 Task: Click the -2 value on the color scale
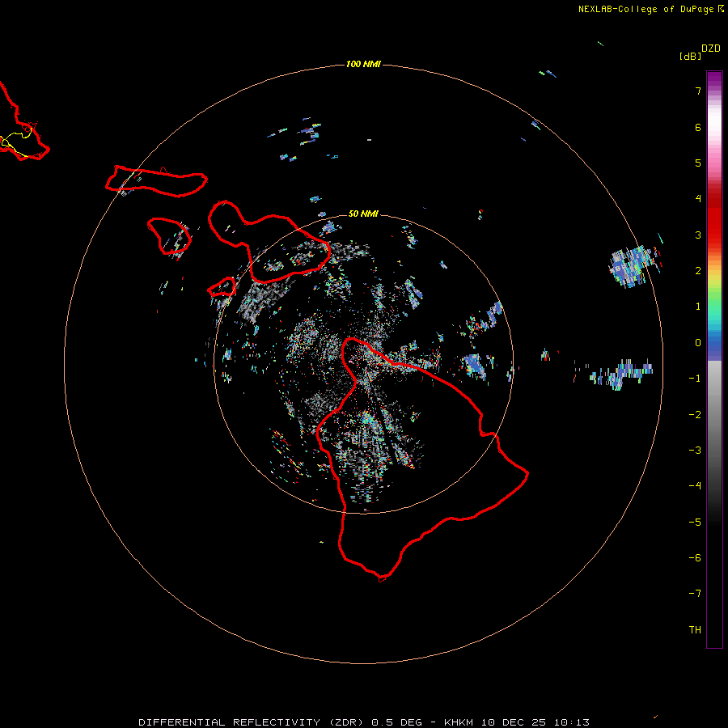click(x=695, y=415)
